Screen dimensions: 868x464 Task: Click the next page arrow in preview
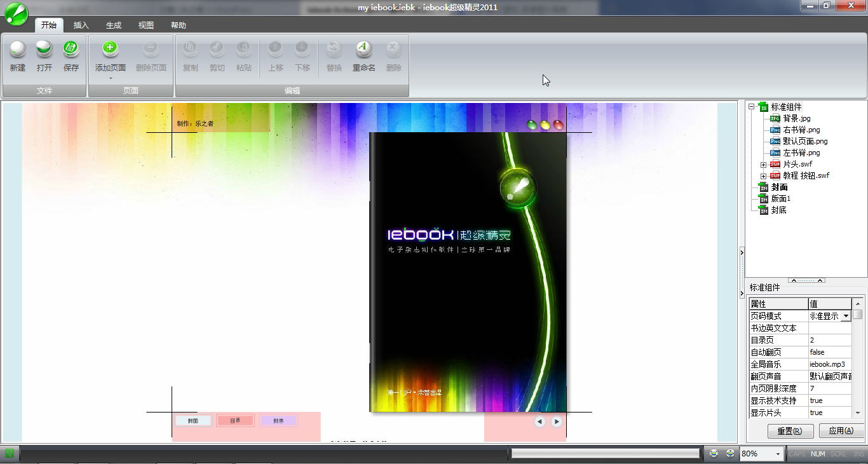tap(557, 421)
